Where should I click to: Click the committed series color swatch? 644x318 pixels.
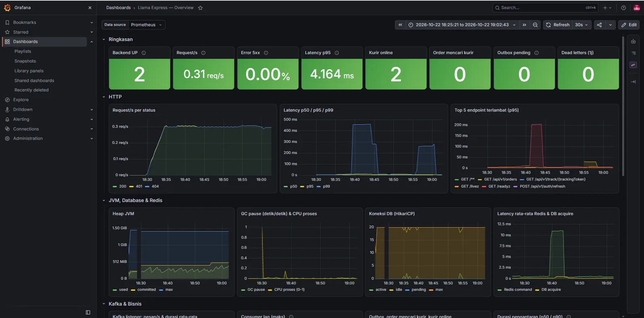click(133, 290)
